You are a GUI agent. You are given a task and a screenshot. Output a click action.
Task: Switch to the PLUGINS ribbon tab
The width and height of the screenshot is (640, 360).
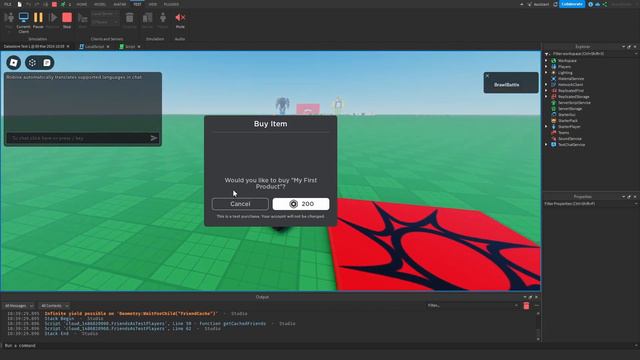171,4
